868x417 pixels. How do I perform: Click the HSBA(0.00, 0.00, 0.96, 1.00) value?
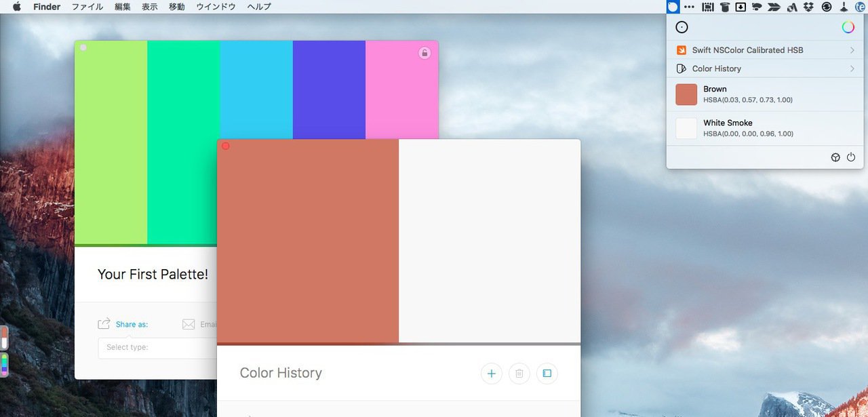click(x=748, y=134)
